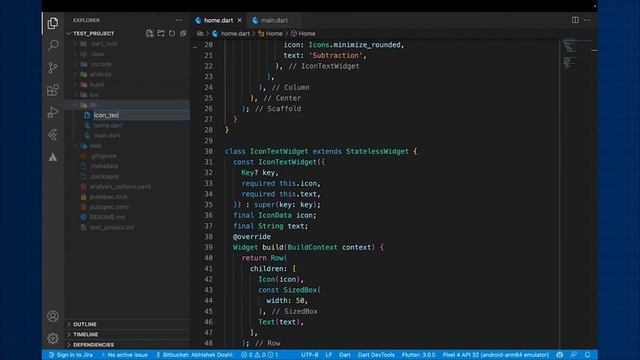Click Bitbucket: Abhishek Doshi status item
The height and width of the screenshot is (360, 640).
[x=194, y=355]
